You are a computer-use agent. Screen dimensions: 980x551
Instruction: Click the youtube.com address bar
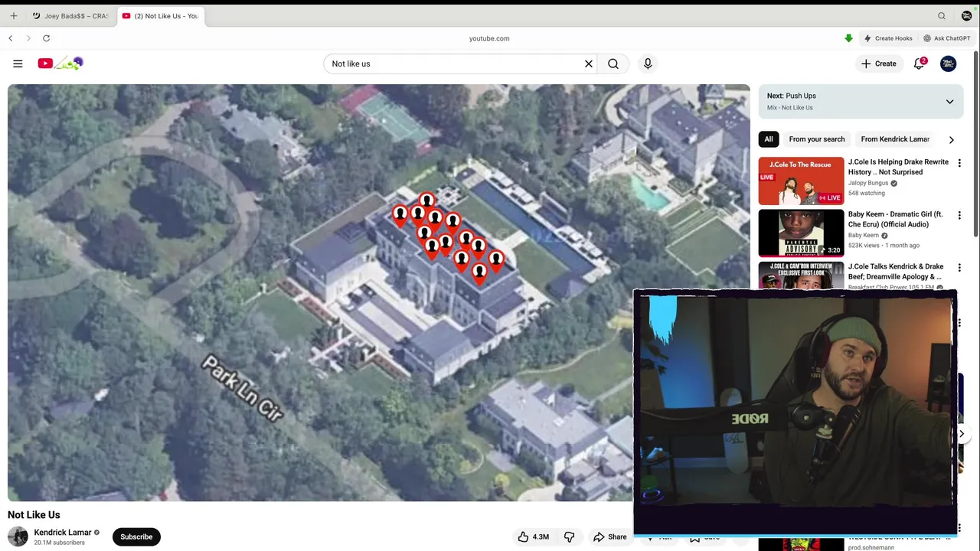click(489, 38)
